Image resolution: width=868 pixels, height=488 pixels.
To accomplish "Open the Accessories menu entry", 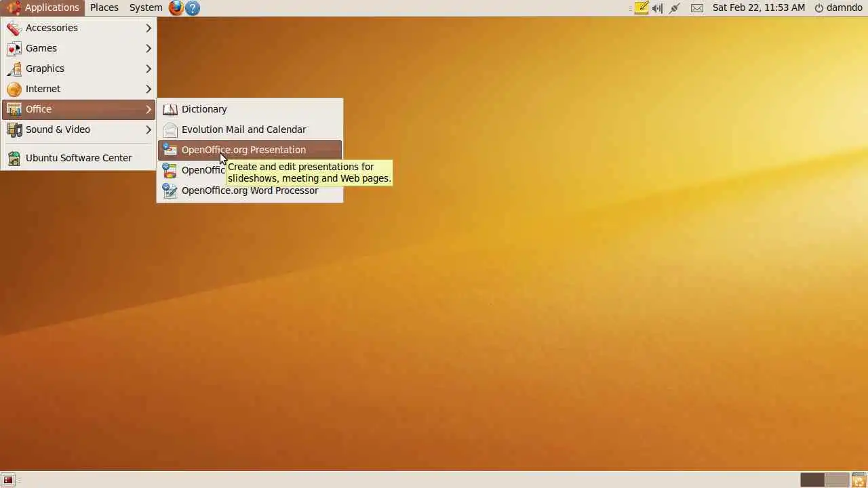I will coord(79,28).
